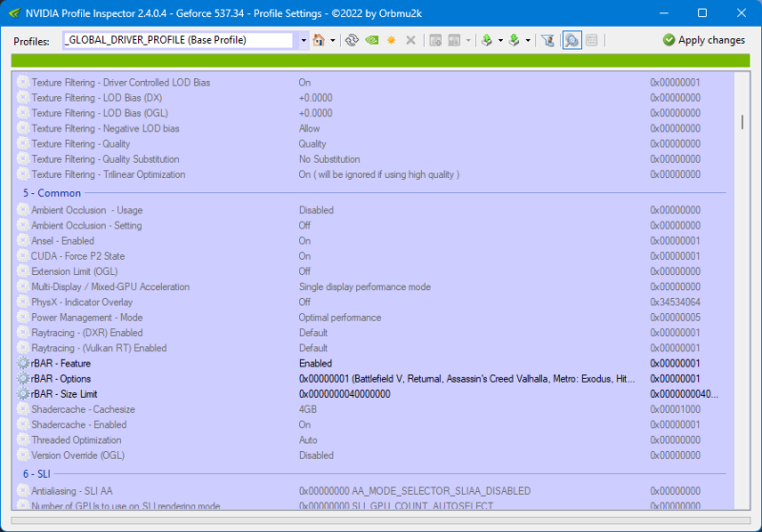Click Shadercache Cachesize hex value 0x00001000
The image size is (762, 532).
click(675, 409)
